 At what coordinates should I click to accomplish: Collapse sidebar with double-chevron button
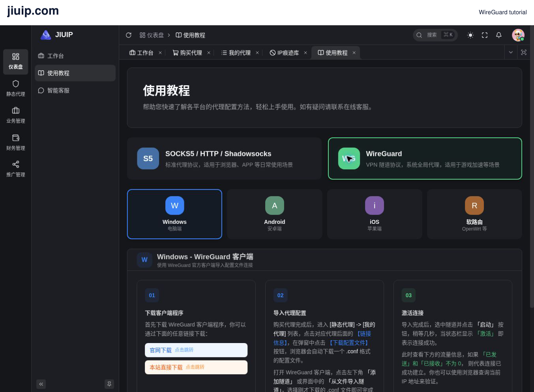41,384
